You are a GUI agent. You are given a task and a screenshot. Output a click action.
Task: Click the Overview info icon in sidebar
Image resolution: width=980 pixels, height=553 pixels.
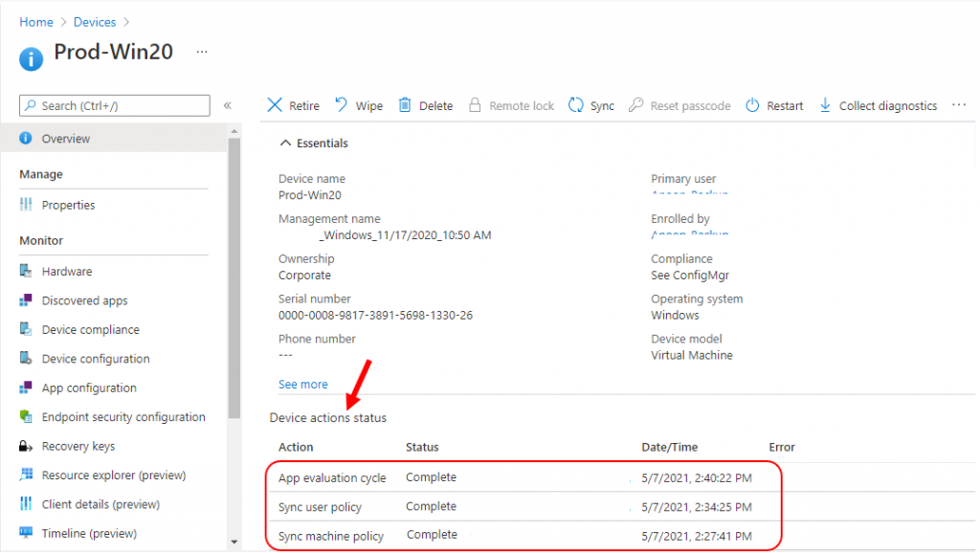(26, 138)
